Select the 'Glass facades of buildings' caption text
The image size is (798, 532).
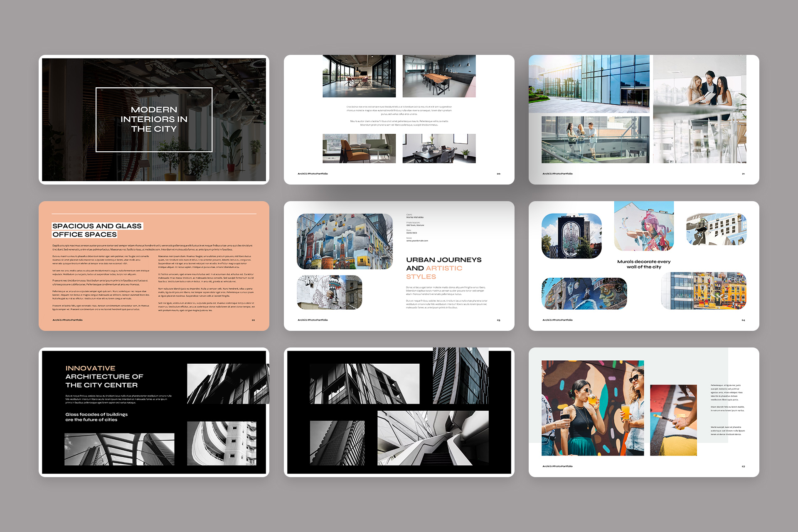click(x=96, y=416)
